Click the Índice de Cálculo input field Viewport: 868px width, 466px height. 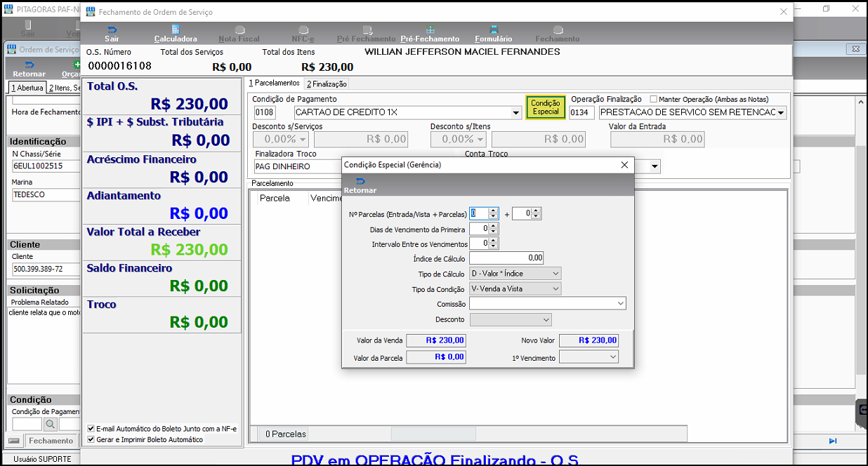[506, 258]
